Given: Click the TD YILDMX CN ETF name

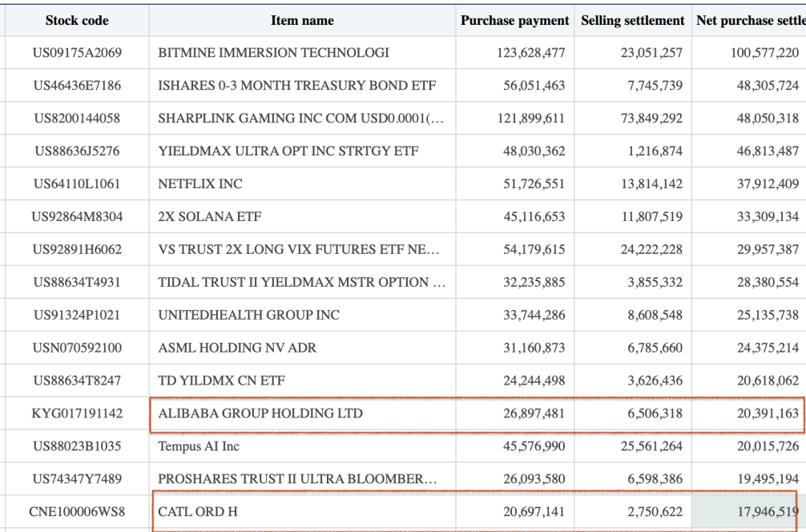Looking at the screenshot, I should [x=221, y=381].
